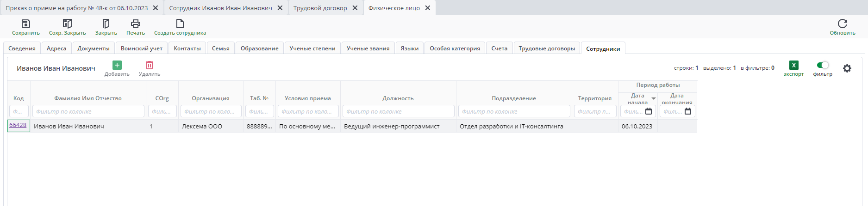Viewport: 868px width, 206px height.
Task: Open employee code link 66428
Action: coord(18,125)
